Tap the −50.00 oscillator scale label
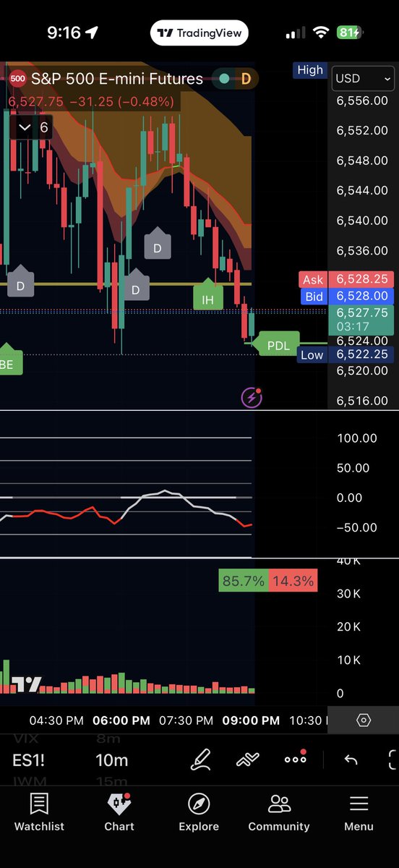The height and width of the screenshot is (868, 399). 357,527
